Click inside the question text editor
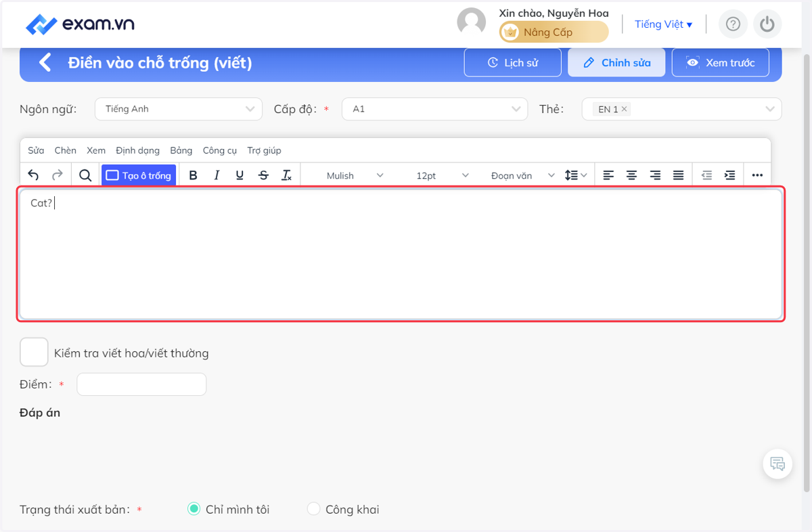Image resolution: width=812 pixels, height=532 pixels. 401,254
